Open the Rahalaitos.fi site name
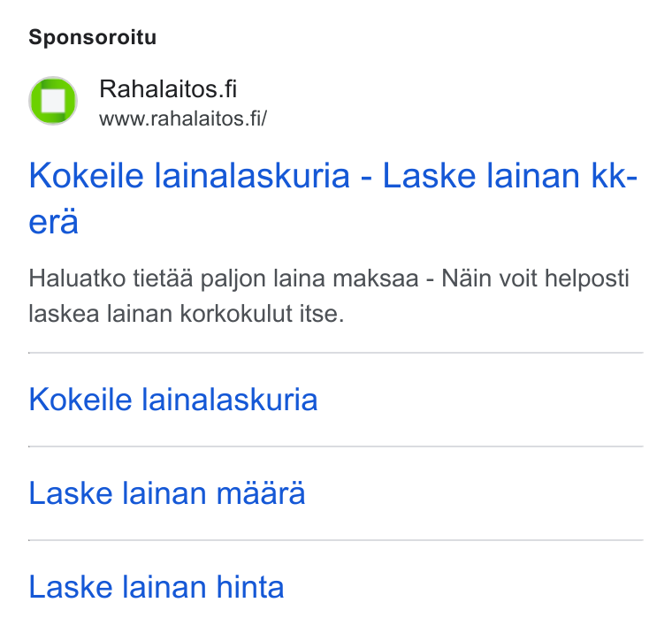Screen dimensions: 672x633 pos(168,89)
